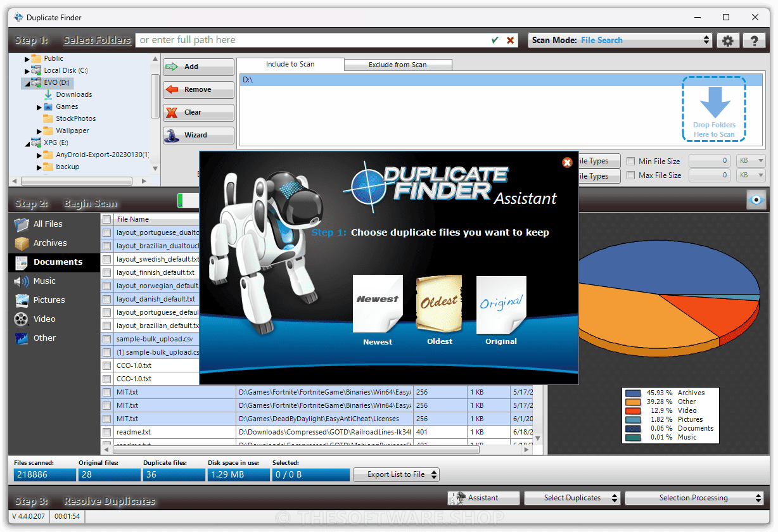Click the Duplicate Finder title bar app icon
The image size is (778, 532).
18,17
